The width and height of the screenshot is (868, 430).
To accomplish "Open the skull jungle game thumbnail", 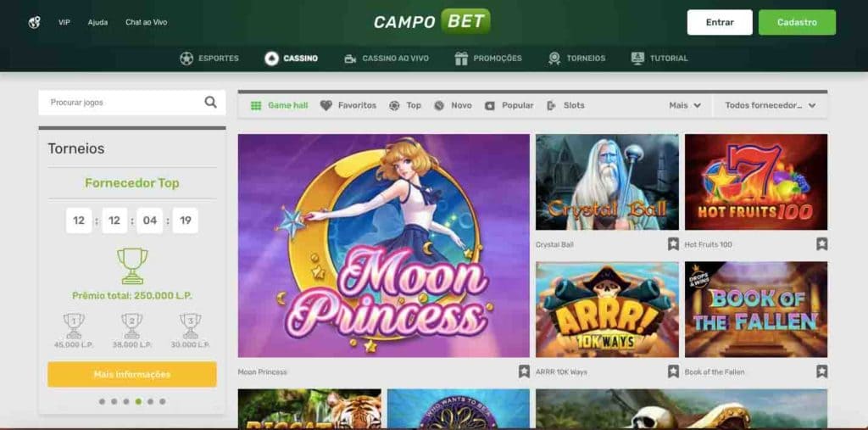I will click(x=682, y=409).
